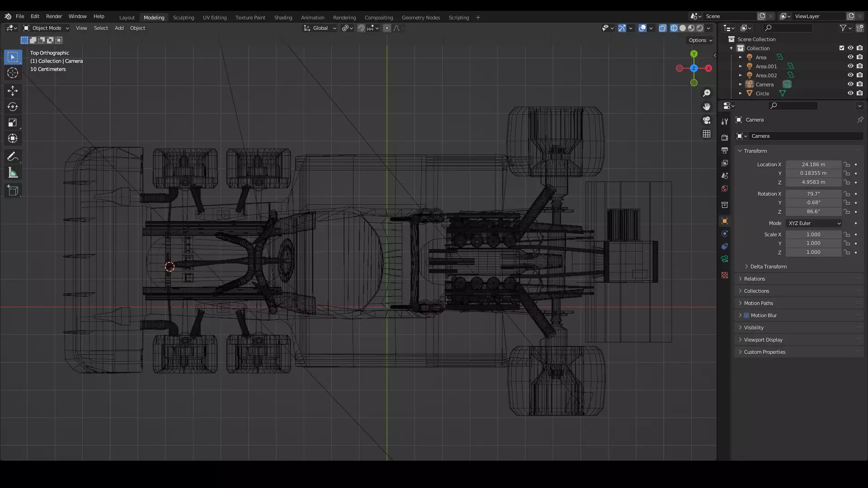The width and height of the screenshot is (868, 488).
Task: Select the Annotate tool
Action: (13, 157)
